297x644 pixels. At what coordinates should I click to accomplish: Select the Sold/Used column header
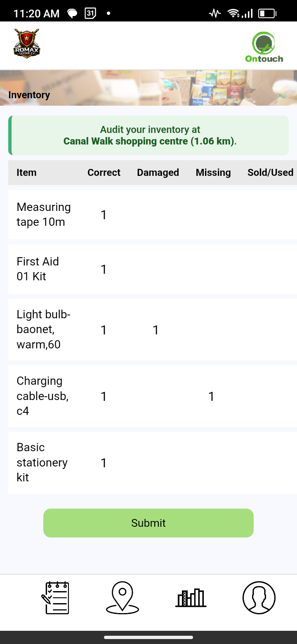coord(270,173)
